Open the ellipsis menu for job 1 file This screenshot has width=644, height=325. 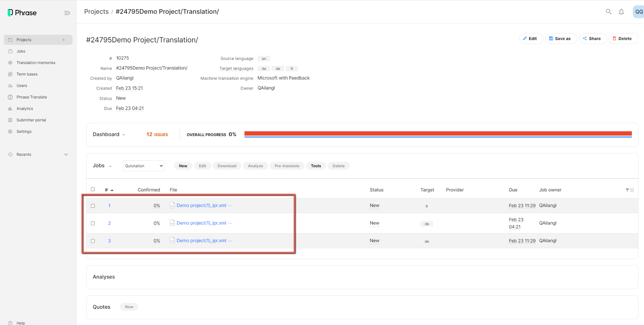[230, 206]
